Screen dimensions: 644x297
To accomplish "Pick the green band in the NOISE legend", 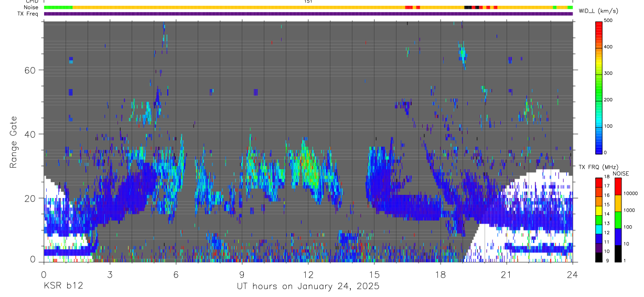I will coord(617,220).
